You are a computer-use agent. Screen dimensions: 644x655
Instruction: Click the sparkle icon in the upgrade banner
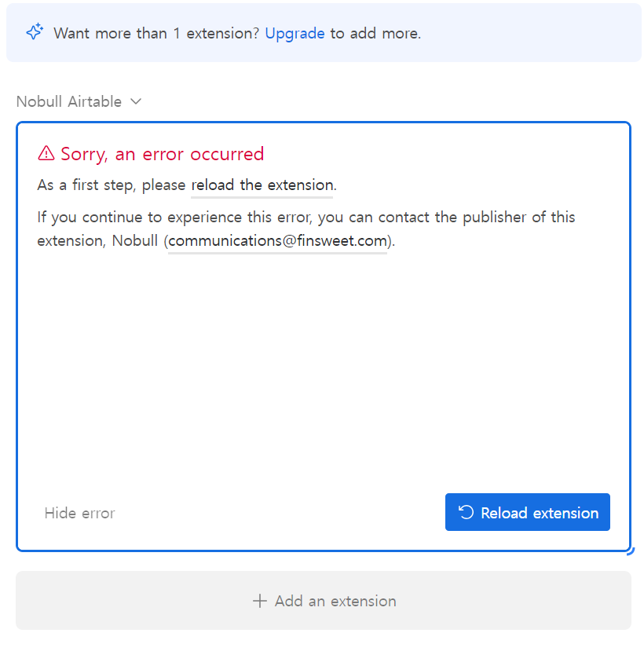click(x=35, y=31)
